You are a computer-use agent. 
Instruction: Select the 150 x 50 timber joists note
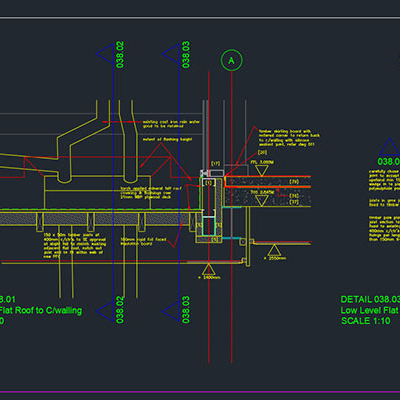(75, 246)
